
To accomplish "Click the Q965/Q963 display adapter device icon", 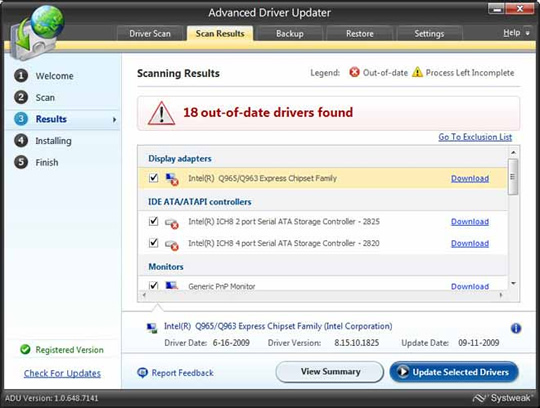I will pos(172,179).
